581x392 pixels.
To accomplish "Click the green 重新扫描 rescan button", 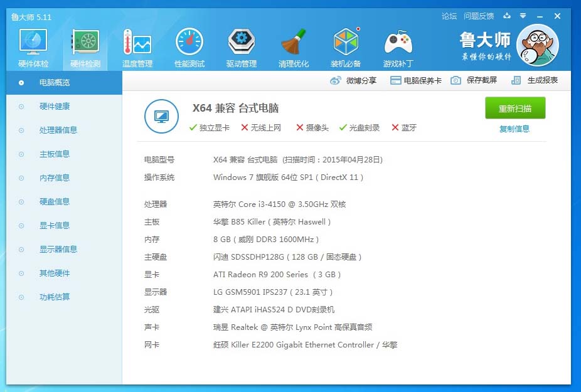I will pyautogui.click(x=515, y=108).
